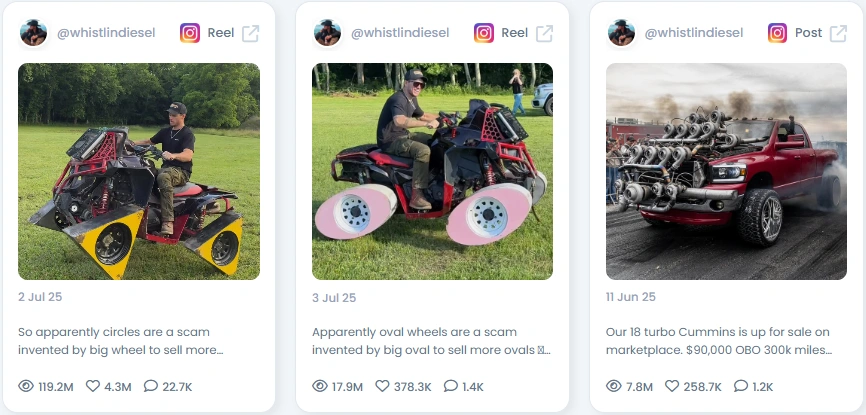Screen dimensions: 866x415
Task: Open external link icon on 3 Jul Reel card
Action: click(544, 33)
